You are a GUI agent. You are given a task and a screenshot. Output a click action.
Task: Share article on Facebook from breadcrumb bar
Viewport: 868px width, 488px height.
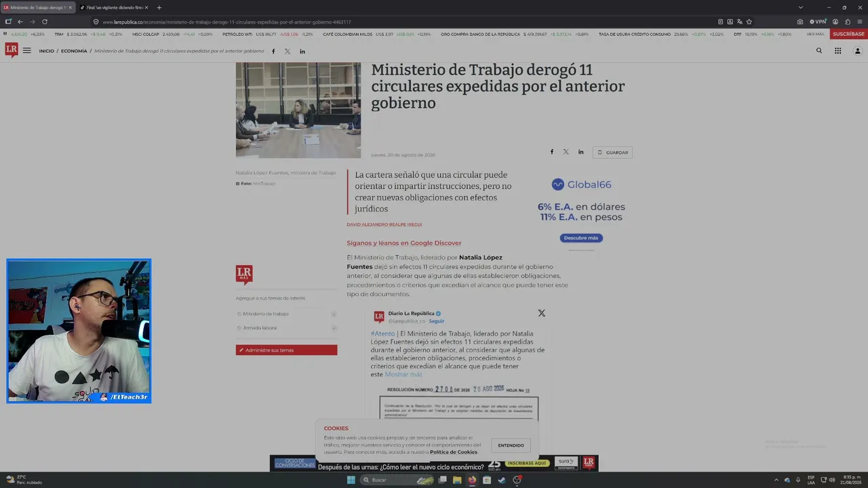[273, 52]
